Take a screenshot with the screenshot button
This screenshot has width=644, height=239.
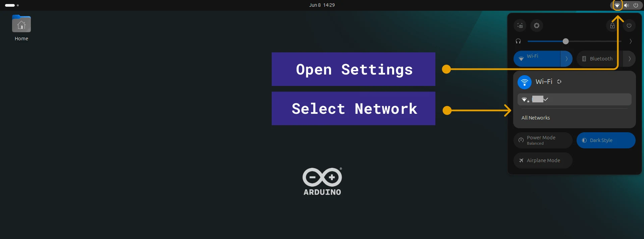point(520,26)
